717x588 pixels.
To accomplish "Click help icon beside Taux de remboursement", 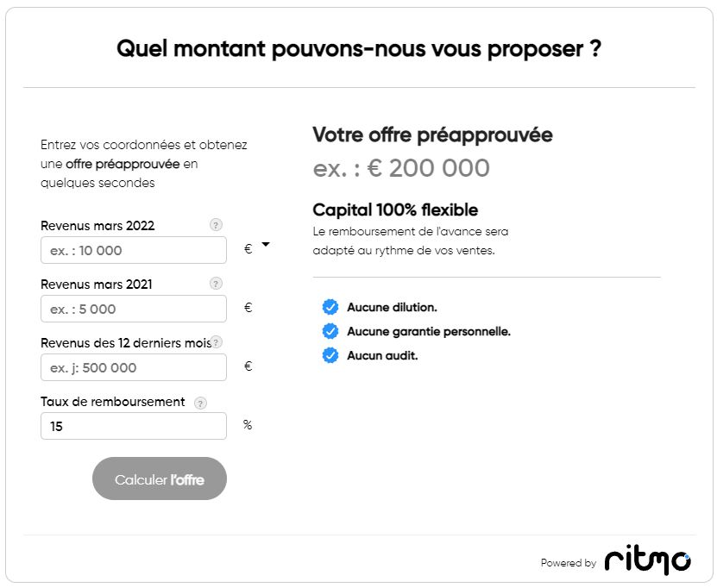I will (200, 403).
